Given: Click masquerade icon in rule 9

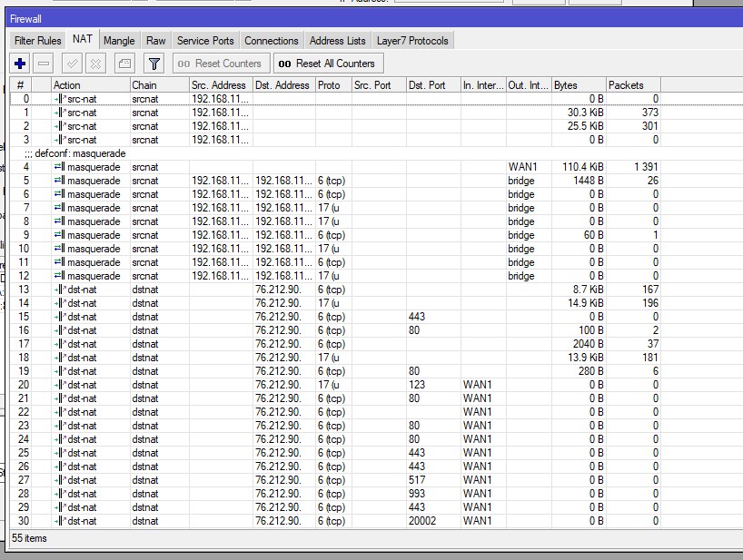Looking at the screenshot, I should 60,235.
